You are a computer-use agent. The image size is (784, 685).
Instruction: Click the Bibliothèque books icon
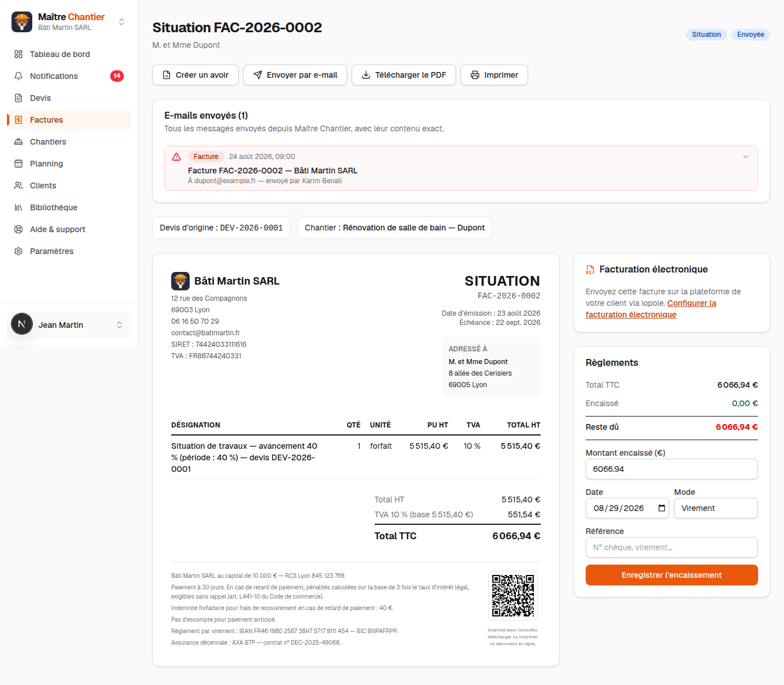(18, 207)
